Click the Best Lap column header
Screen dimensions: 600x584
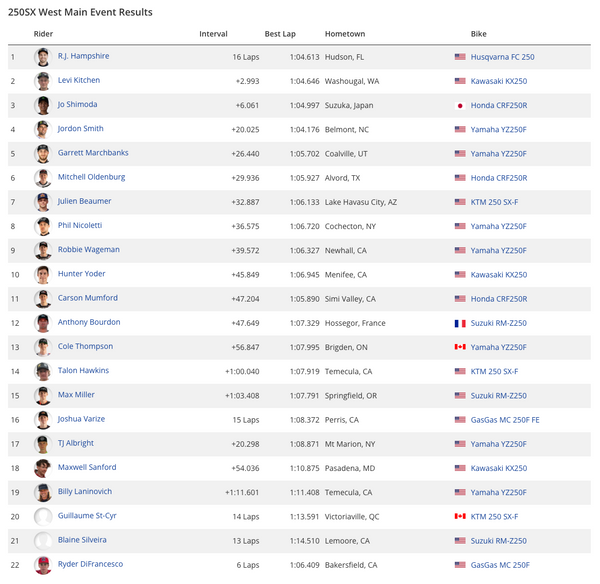click(280, 34)
